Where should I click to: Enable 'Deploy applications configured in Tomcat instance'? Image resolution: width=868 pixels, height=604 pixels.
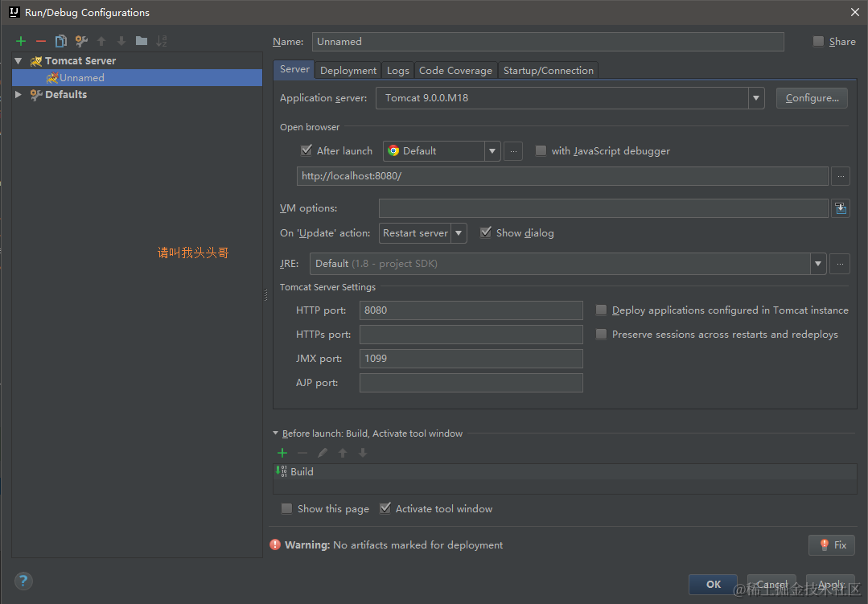tap(601, 310)
